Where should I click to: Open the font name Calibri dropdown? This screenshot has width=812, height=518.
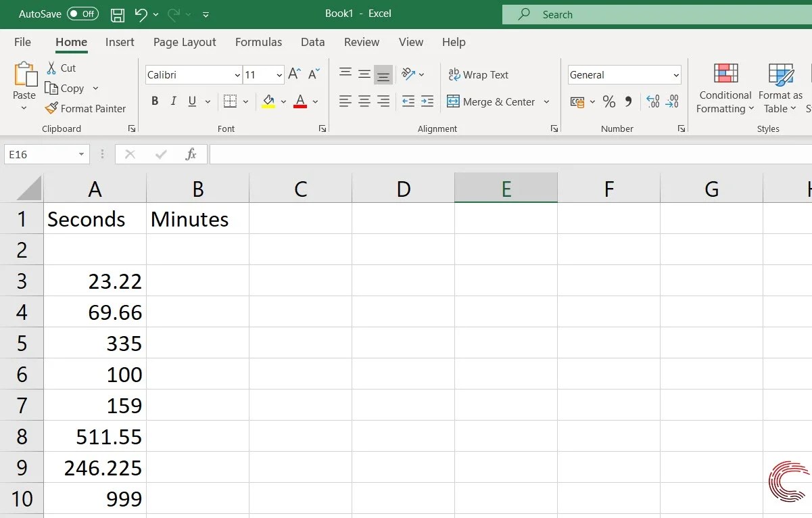237,75
